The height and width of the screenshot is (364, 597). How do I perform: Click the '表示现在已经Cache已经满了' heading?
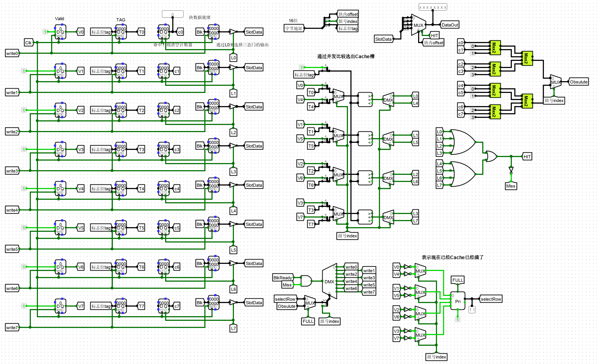[453, 257]
